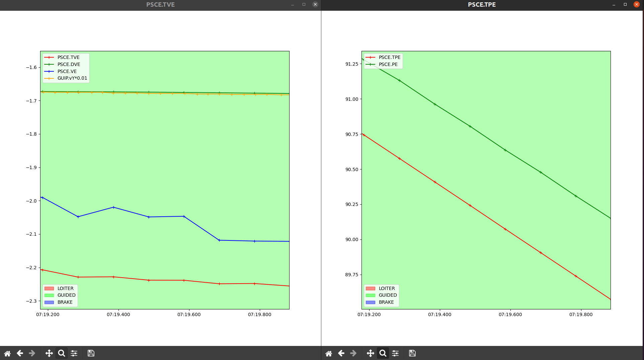This screenshot has width=644, height=360.
Task: Reset view with Home icon in PSCE.TVE window
Action: point(7,353)
